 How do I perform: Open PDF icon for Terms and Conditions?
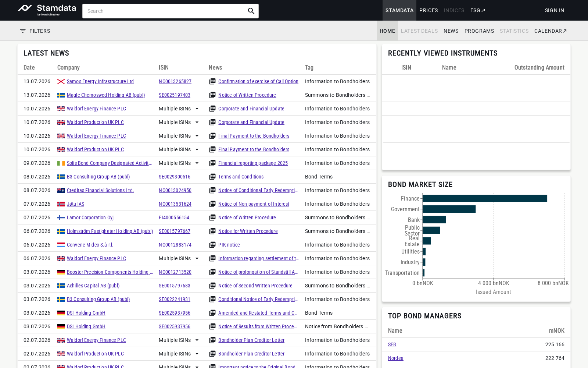[212, 177]
